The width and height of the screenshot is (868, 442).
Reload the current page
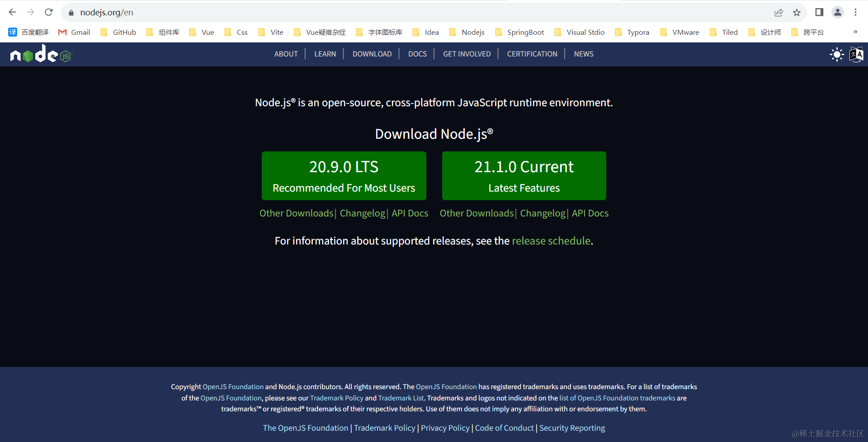point(48,12)
